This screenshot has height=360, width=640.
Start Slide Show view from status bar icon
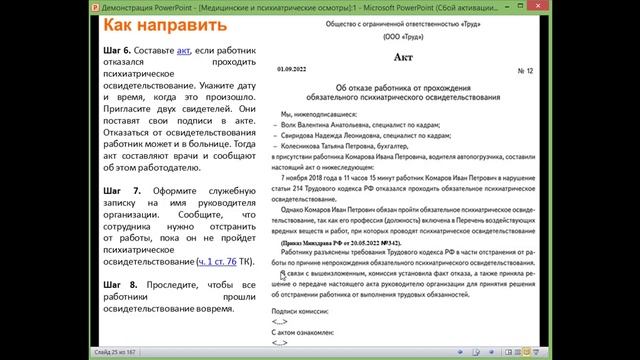[x=536, y=352]
